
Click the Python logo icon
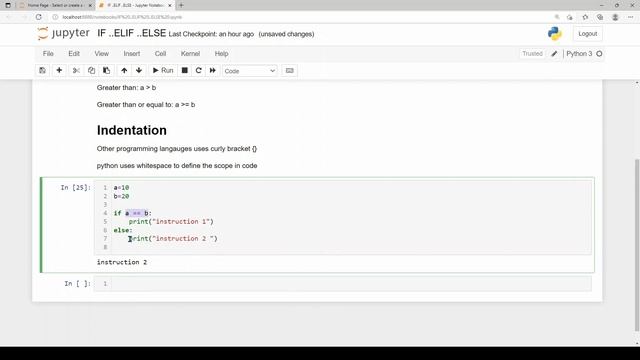(555, 33)
